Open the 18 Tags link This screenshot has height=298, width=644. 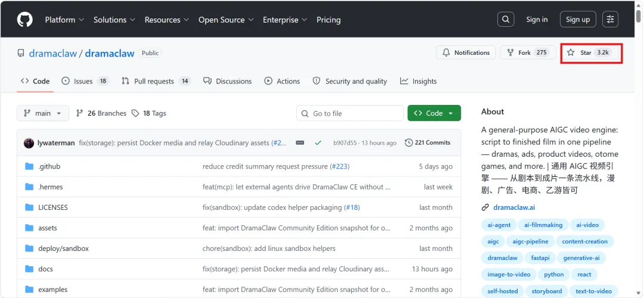coord(148,113)
